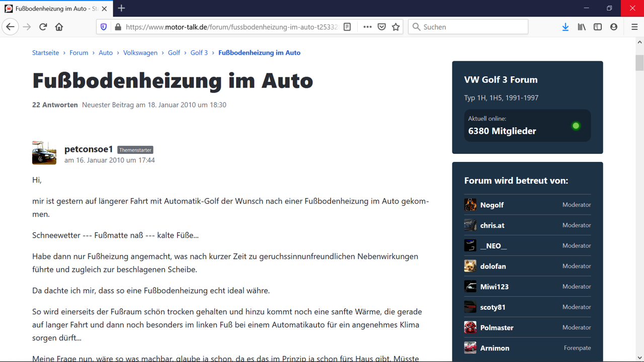The height and width of the screenshot is (362, 644).
Task: Click Polmaster avatar thumbnail
Action: (470, 327)
